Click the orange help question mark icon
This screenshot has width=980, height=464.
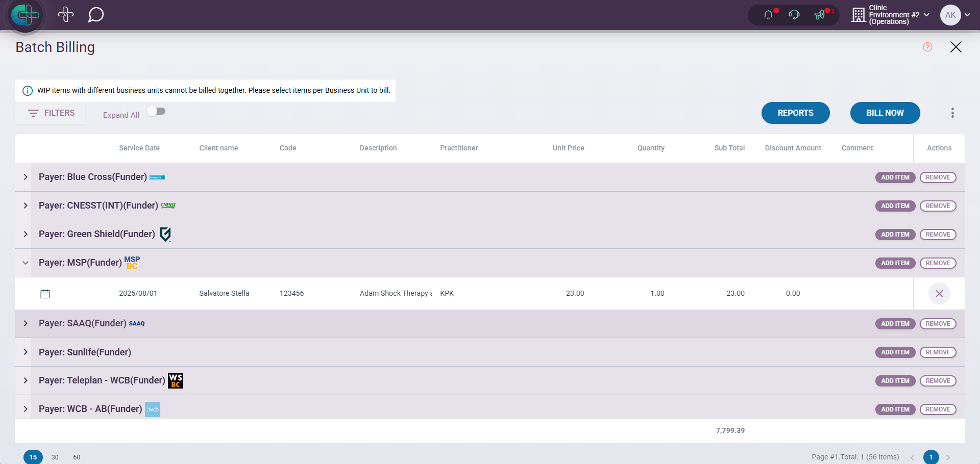click(927, 47)
